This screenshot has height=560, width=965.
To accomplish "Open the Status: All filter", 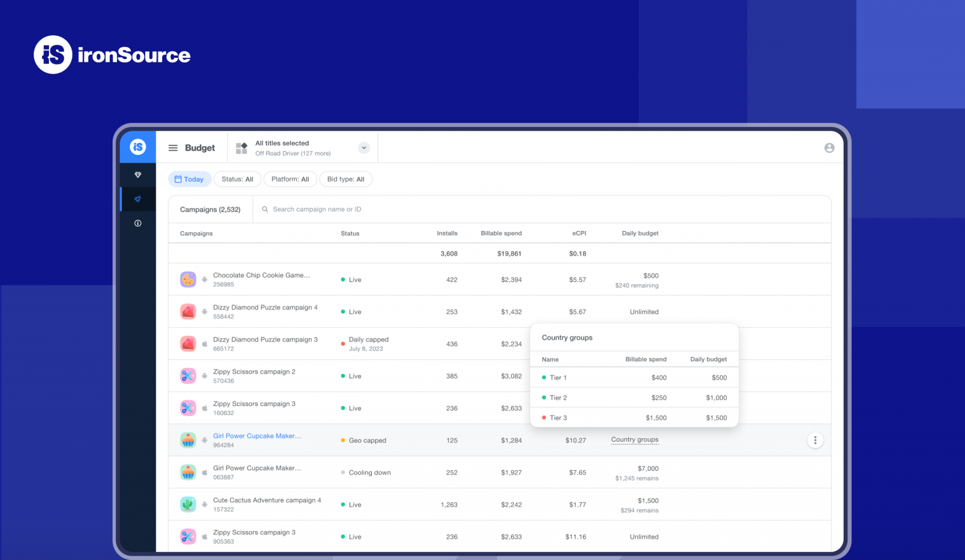I will 237,179.
